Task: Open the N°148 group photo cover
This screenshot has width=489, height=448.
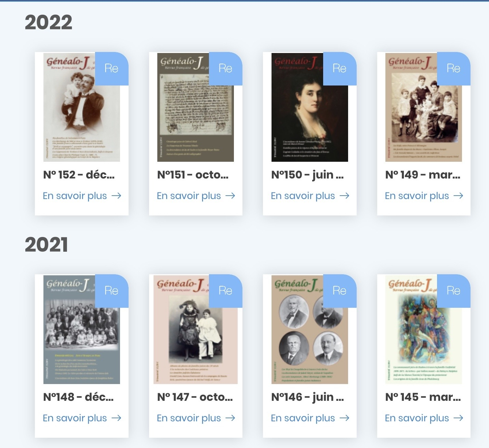Action: click(82, 329)
